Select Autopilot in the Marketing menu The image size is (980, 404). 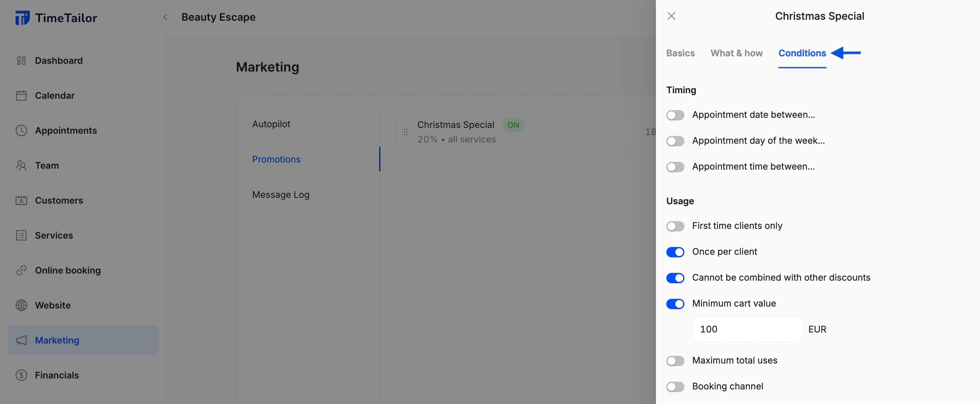coord(271,124)
